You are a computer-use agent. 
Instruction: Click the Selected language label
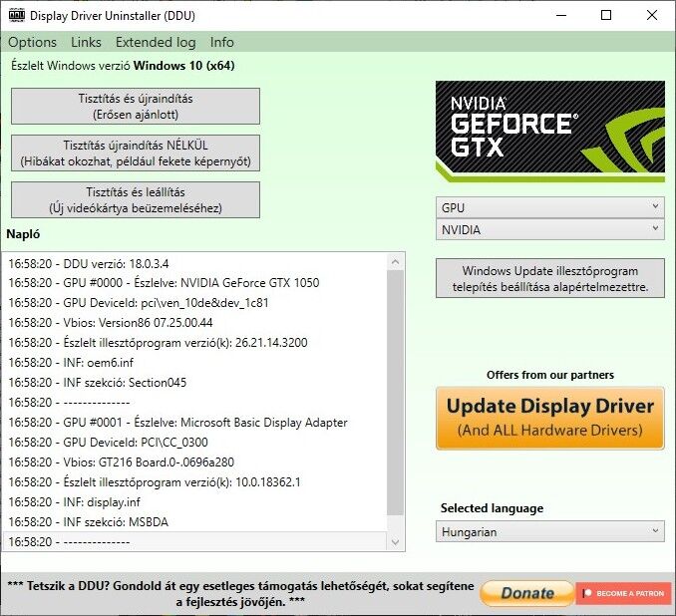pyautogui.click(x=492, y=508)
